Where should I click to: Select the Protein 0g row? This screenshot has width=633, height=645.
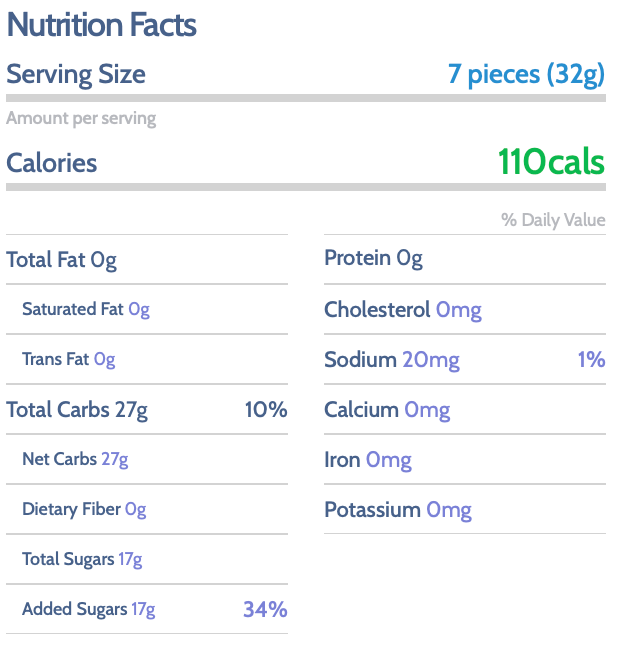pyautogui.click(x=465, y=259)
